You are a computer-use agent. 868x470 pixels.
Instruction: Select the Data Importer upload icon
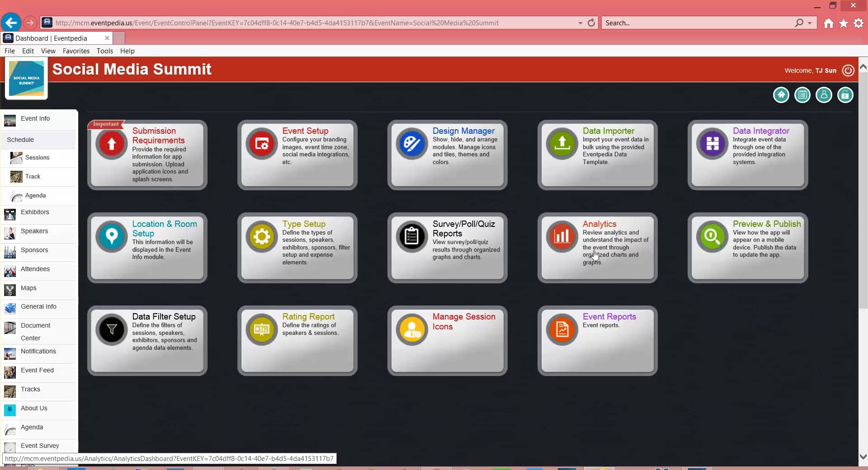pos(561,144)
